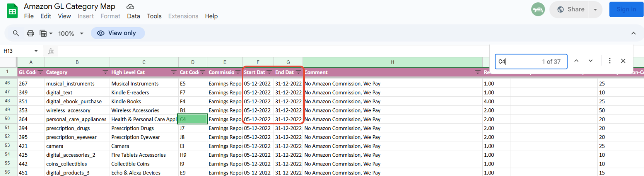644x176 pixels.
Task: Open the Data menu
Action: [x=133, y=16]
